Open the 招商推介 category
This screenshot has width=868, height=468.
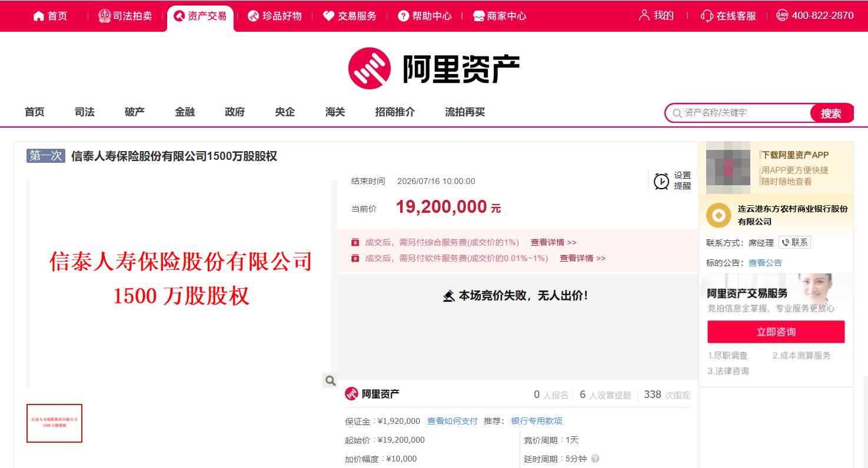point(395,112)
